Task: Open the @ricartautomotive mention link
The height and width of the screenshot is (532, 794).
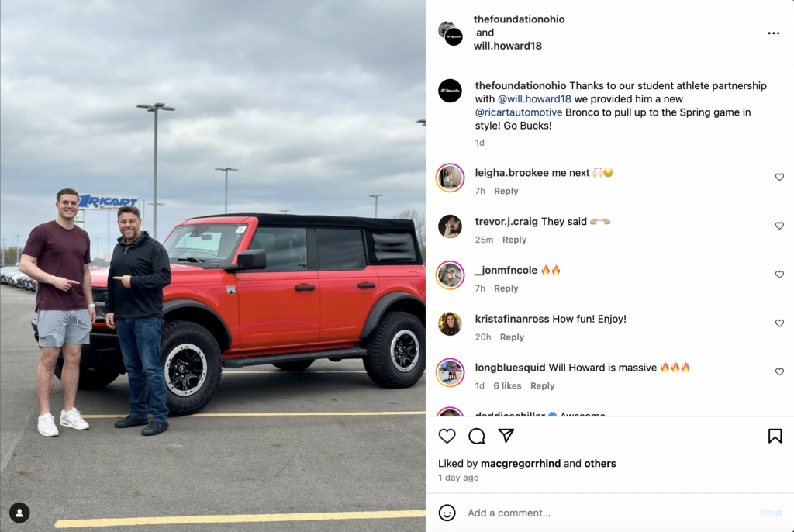Action: click(519, 112)
